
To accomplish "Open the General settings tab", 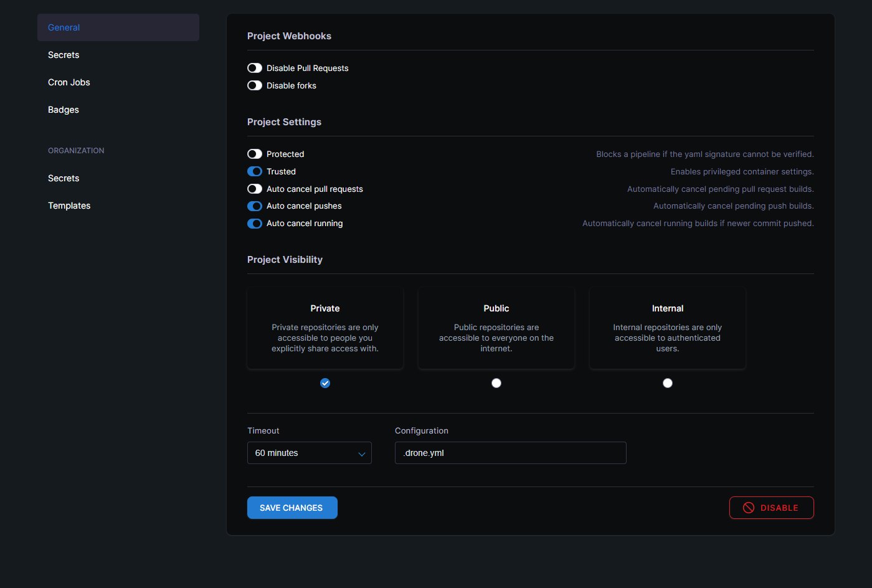I will tap(118, 27).
